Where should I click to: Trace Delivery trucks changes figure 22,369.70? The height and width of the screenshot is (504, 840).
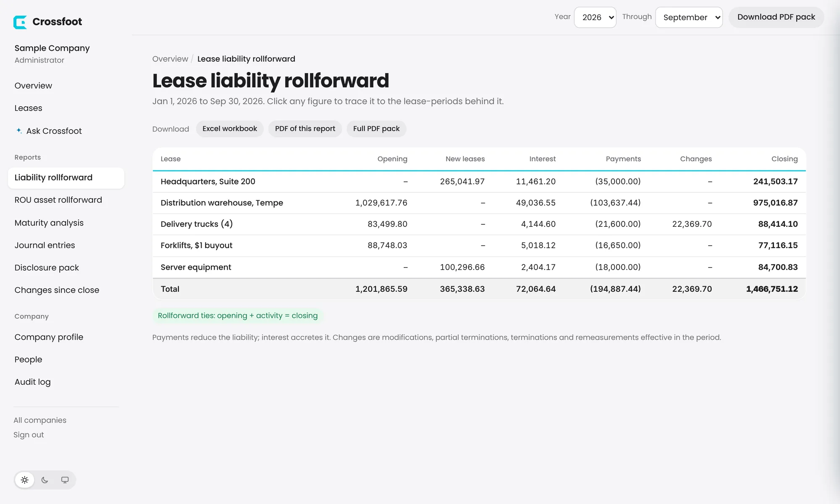coord(692,224)
